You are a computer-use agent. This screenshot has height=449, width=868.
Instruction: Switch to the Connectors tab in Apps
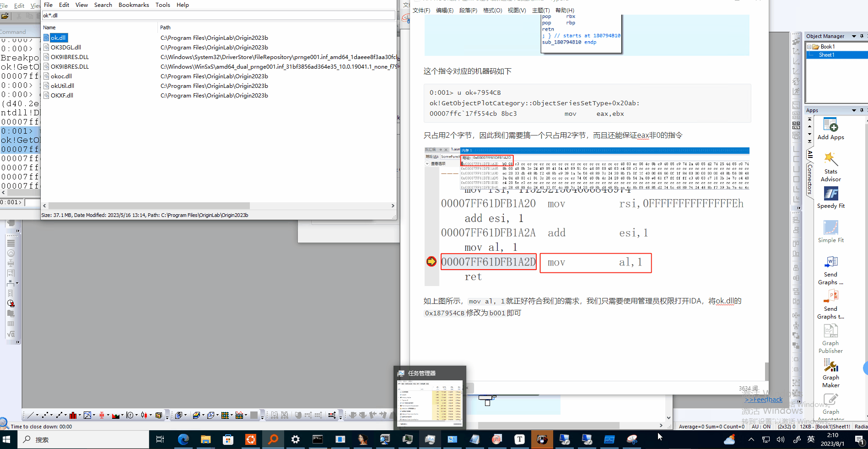pyautogui.click(x=809, y=179)
